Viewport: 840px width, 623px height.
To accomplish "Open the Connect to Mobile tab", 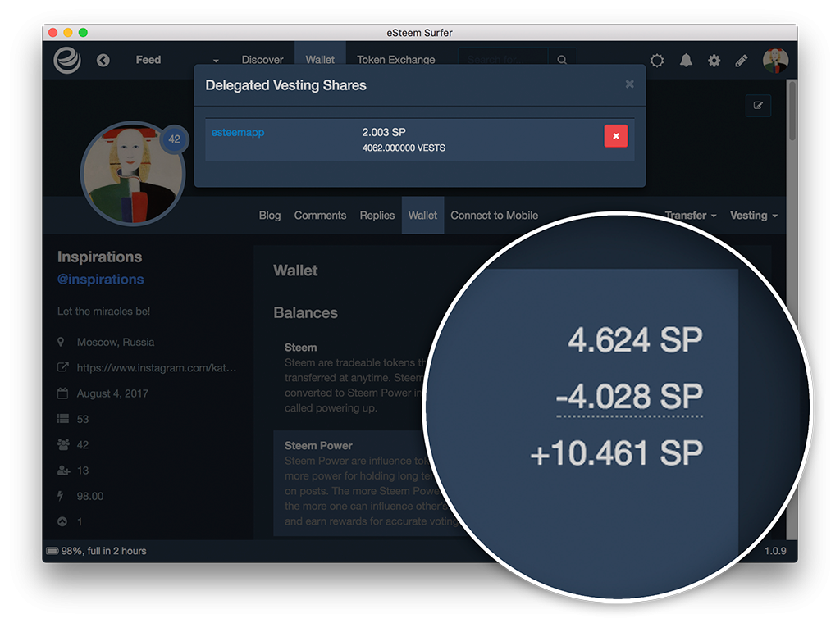I will 494,215.
